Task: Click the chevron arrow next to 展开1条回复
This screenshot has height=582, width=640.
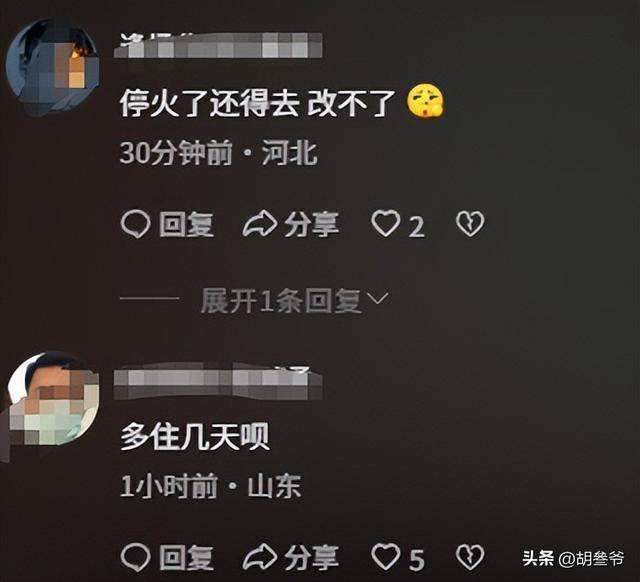Action: click(378, 299)
